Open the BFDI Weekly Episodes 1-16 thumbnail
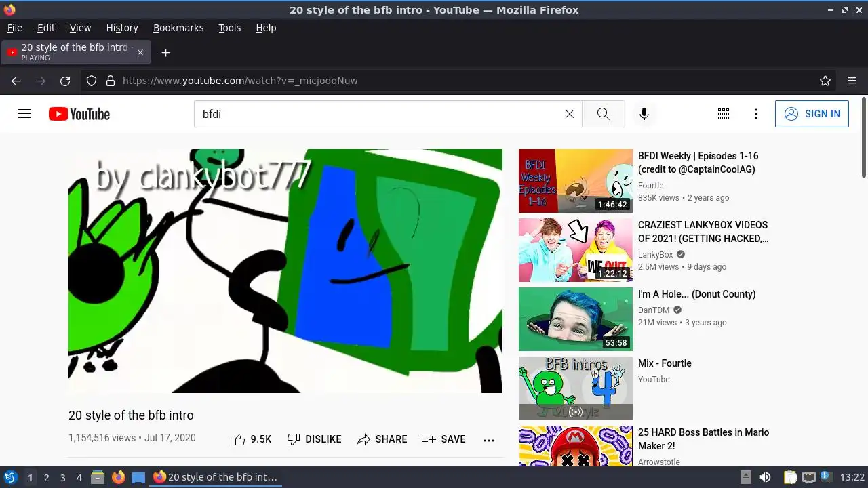 575,181
